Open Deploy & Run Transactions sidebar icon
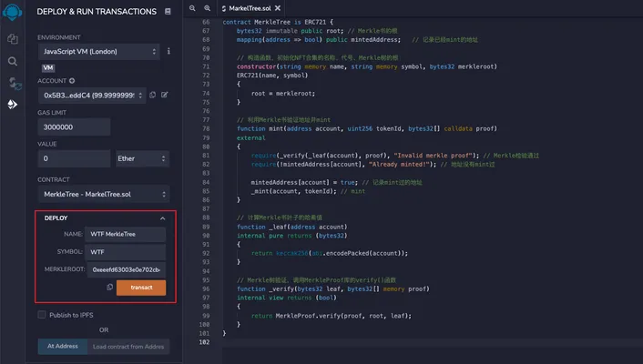Viewport: 643px width, 364px height. pos(13,104)
